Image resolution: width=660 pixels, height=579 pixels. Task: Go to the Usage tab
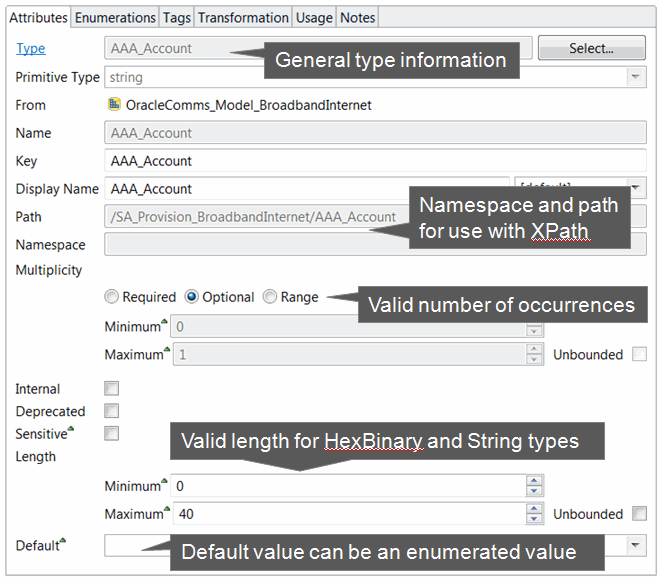click(314, 18)
